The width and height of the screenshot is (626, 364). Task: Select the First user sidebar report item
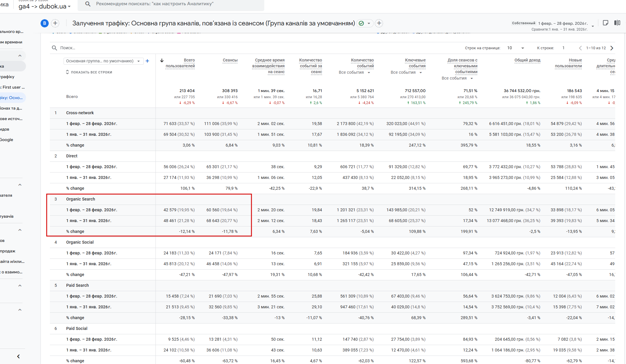pyautogui.click(x=13, y=87)
